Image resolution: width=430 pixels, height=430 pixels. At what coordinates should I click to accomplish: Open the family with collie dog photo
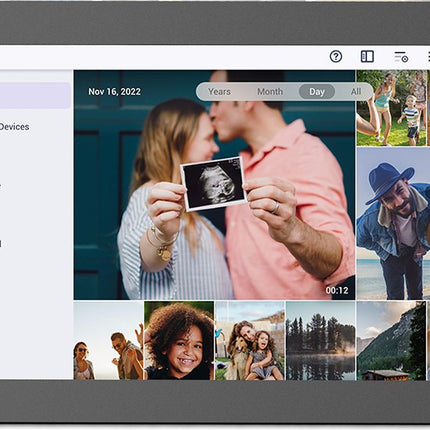point(250,340)
